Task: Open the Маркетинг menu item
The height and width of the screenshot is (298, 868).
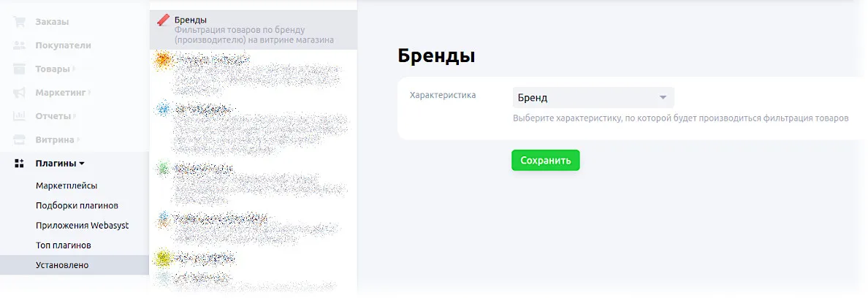Action: [x=61, y=92]
